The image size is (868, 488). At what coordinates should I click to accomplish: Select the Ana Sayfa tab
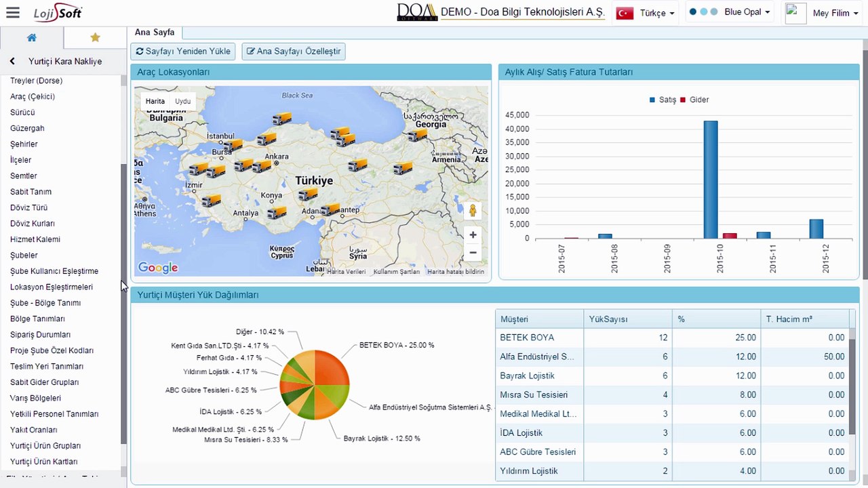(155, 32)
